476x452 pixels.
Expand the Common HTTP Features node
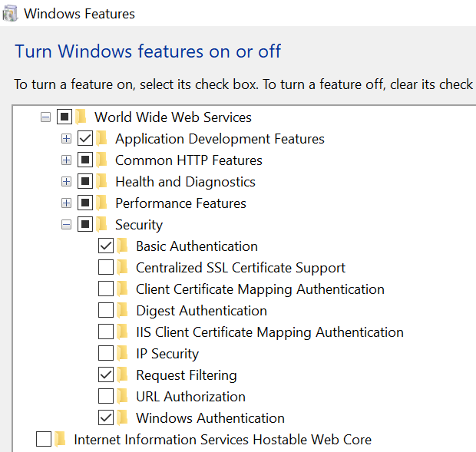66,160
